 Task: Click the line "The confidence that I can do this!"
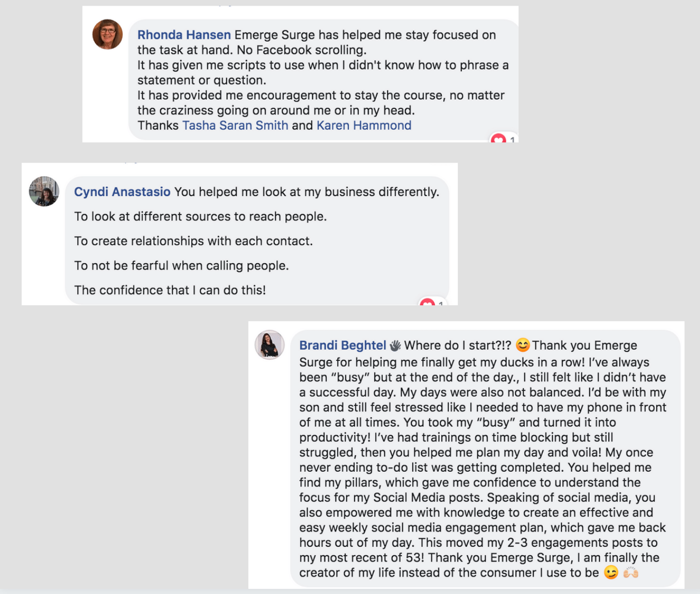click(x=170, y=290)
